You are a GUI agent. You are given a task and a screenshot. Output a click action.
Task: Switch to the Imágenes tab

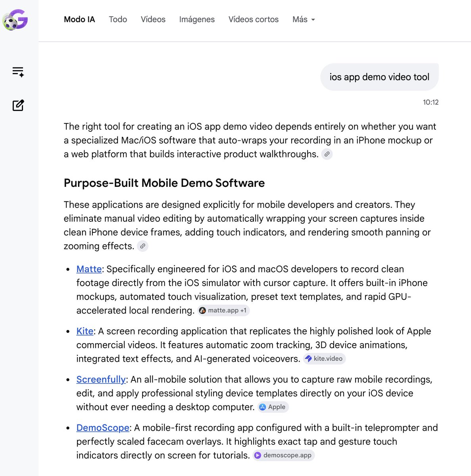(x=197, y=19)
